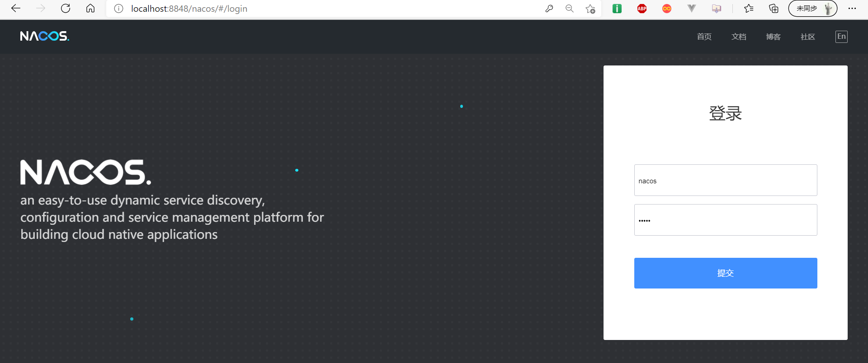Focus the password input field
The width and height of the screenshot is (868, 363).
pos(726,220)
